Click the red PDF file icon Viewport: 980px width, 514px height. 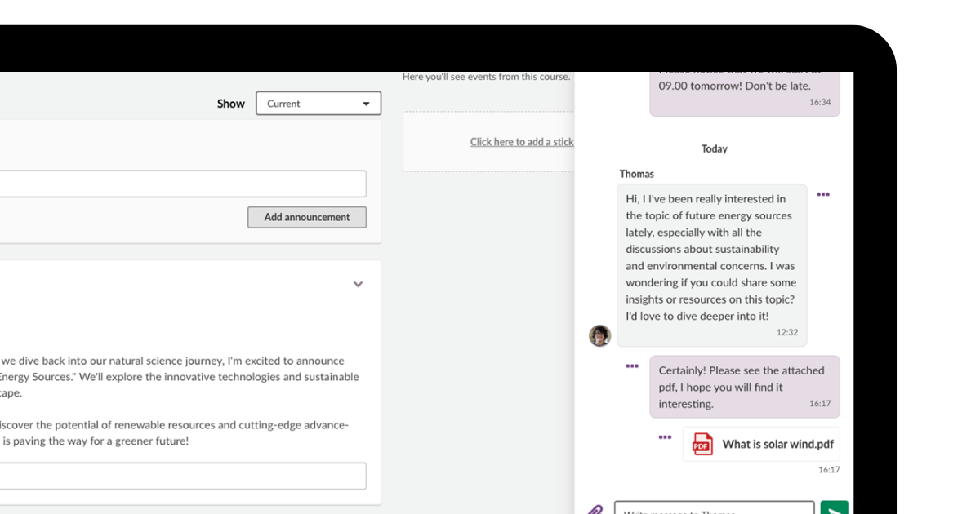coord(702,445)
